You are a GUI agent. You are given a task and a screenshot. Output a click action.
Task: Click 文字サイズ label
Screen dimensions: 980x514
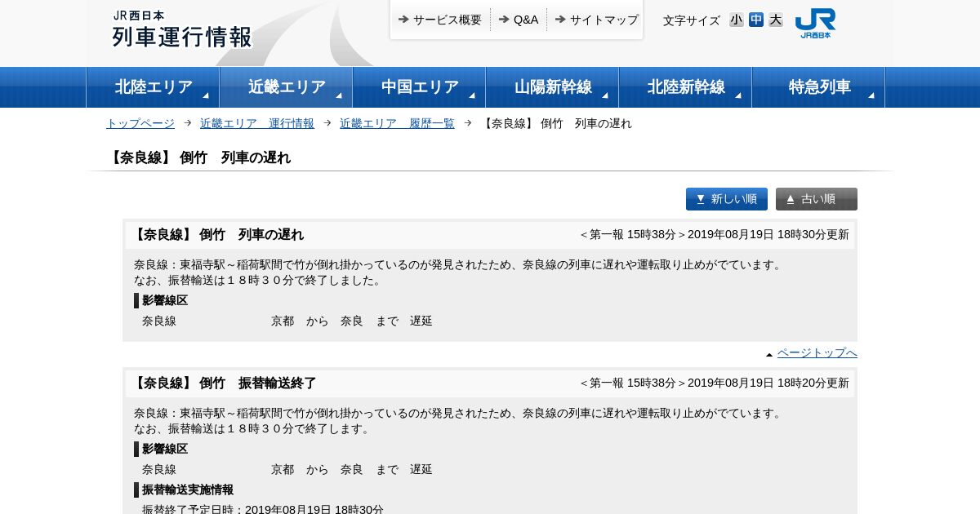click(x=692, y=20)
